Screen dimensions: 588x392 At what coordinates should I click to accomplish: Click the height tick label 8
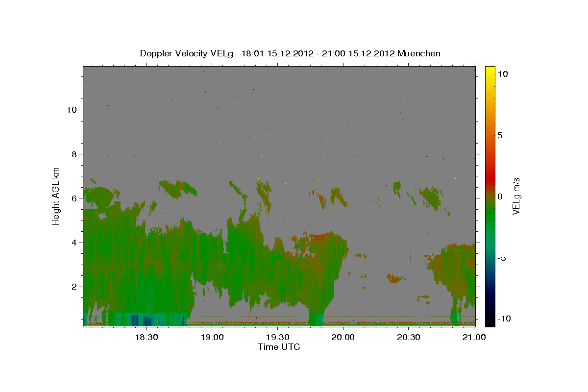[74, 154]
